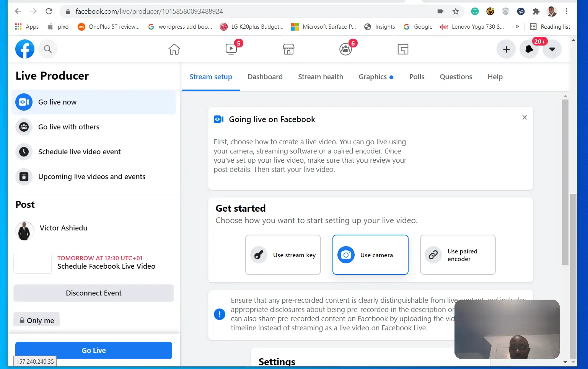Select Go live with others
The width and height of the screenshot is (588, 369).
[94, 127]
